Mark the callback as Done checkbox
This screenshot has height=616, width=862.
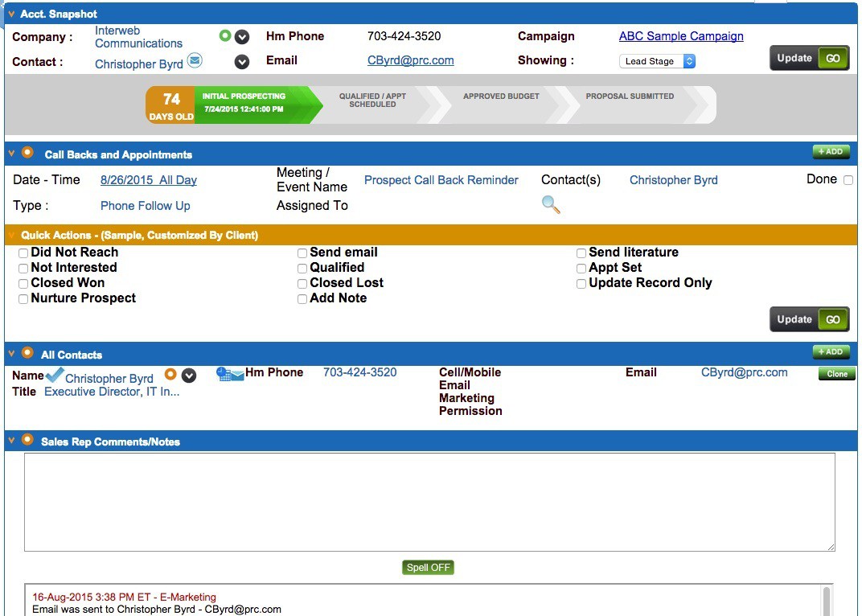click(848, 180)
